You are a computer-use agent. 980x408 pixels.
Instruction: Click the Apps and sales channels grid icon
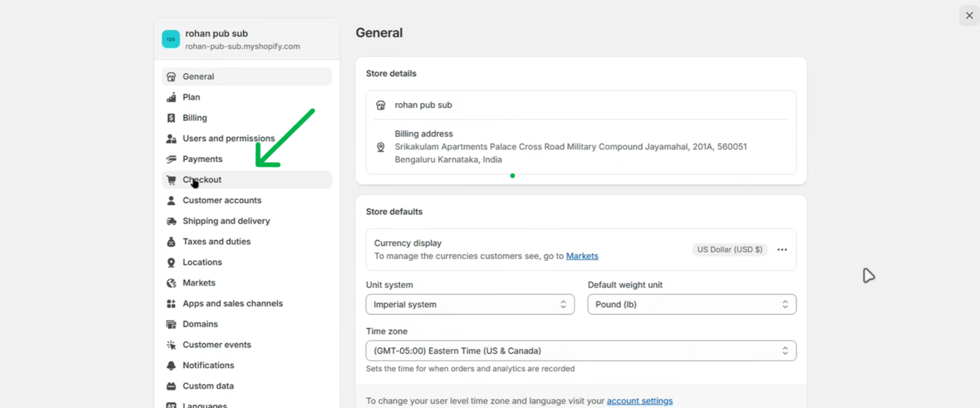click(x=171, y=304)
